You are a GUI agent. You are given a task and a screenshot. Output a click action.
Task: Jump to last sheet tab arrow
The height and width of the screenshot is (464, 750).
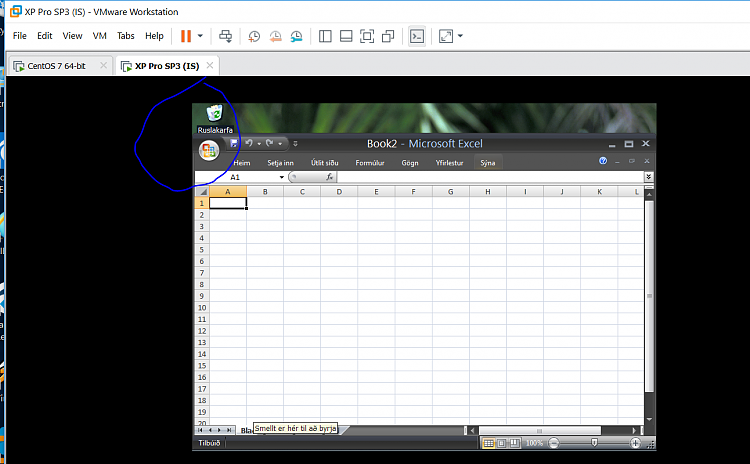tap(229, 430)
